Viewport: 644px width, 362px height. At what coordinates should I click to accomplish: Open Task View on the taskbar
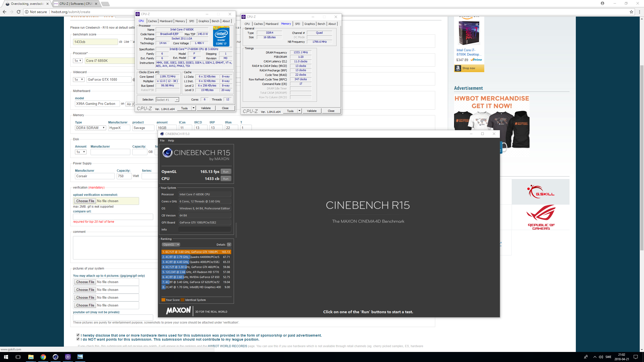pyautogui.click(x=18, y=357)
